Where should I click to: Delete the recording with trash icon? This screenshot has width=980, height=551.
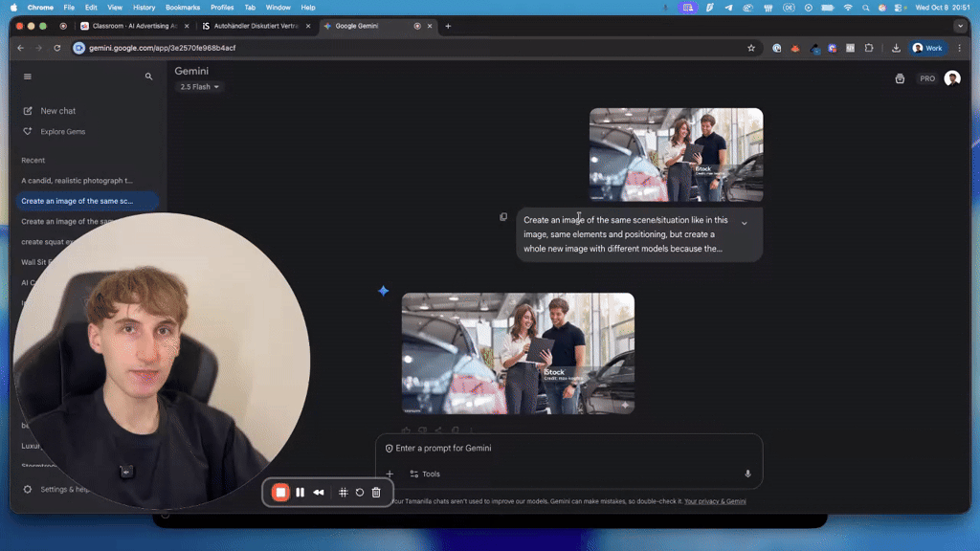tap(376, 493)
